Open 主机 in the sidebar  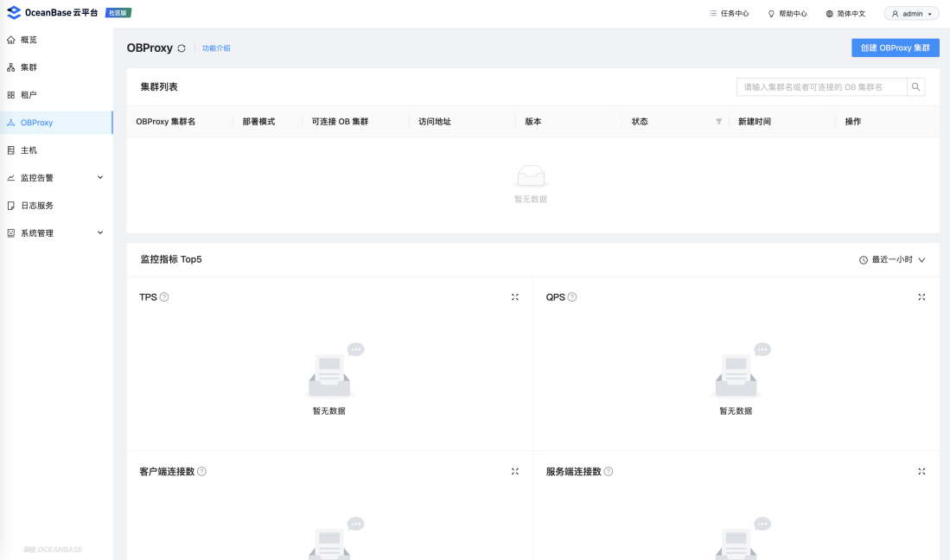click(56, 150)
